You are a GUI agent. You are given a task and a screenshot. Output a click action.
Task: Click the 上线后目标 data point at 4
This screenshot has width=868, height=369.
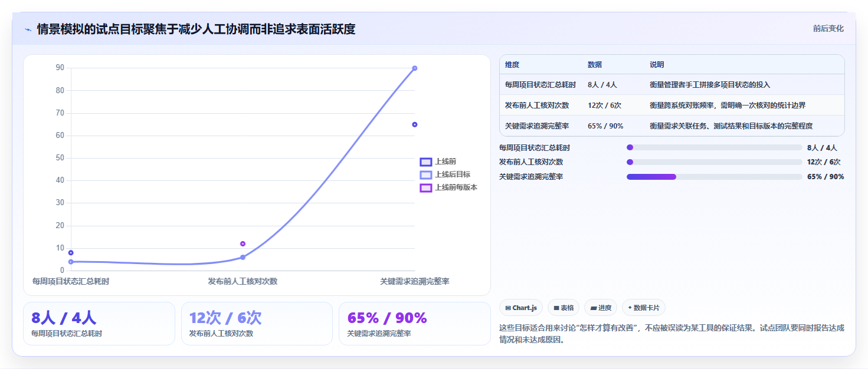point(71,262)
